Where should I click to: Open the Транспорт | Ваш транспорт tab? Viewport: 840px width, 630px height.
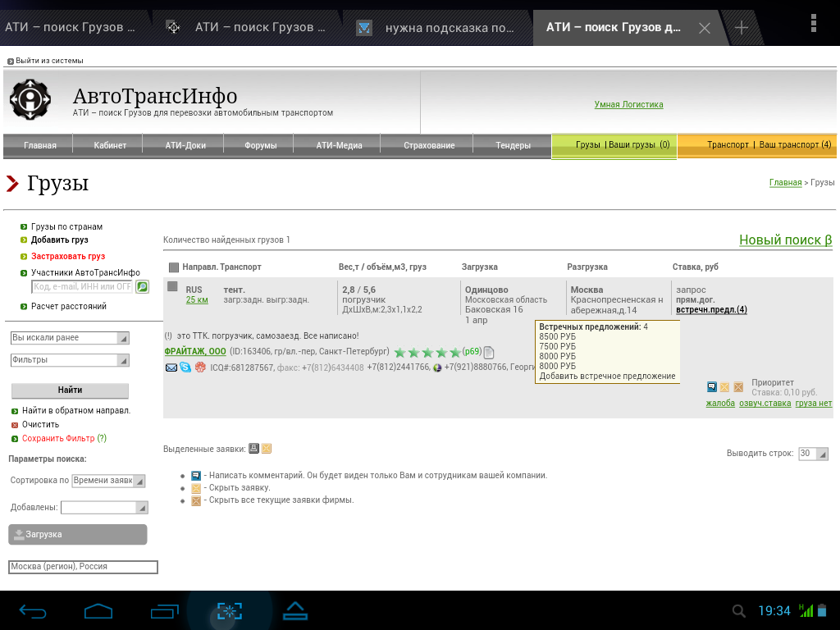point(757,146)
